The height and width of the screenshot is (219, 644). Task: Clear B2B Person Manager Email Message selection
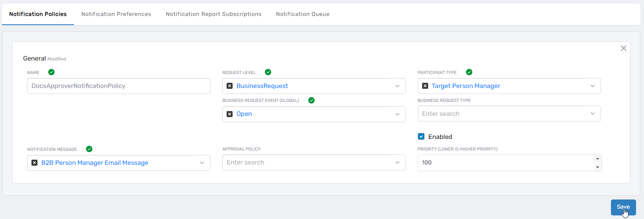(x=34, y=163)
